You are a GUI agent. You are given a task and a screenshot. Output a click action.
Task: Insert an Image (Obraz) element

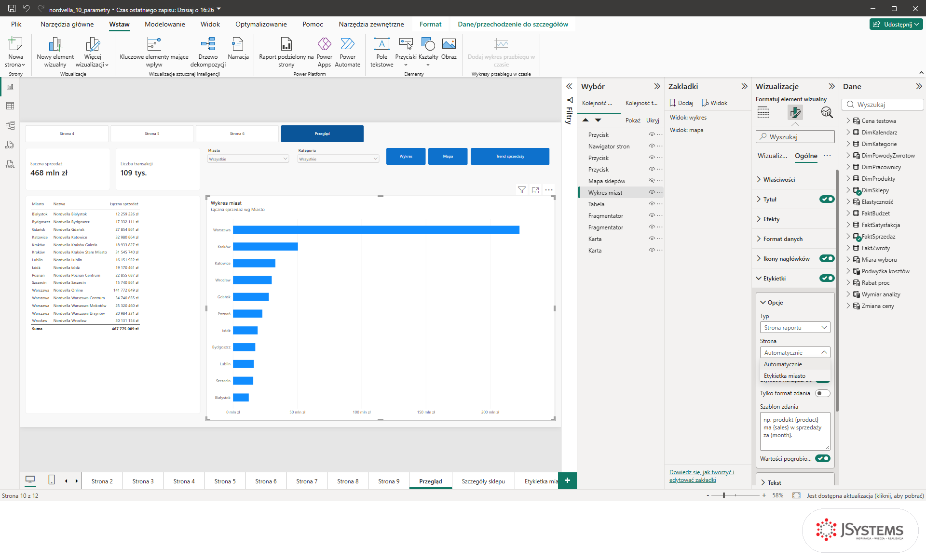click(449, 49)
